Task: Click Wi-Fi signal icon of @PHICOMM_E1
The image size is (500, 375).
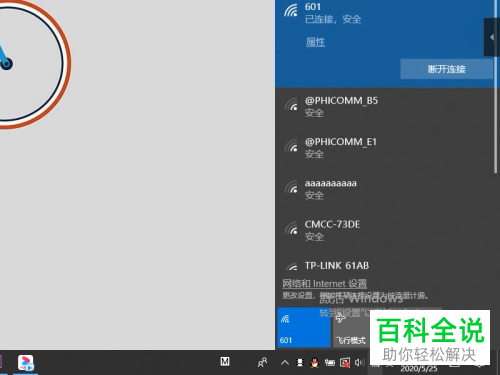Action: pyautogui.click(x=291, y=146)
